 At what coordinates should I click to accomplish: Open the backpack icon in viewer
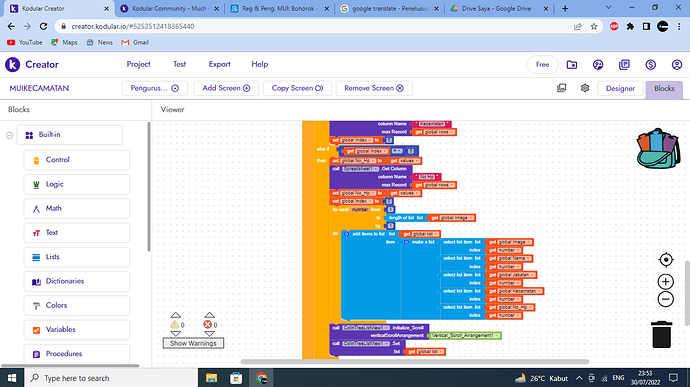tap(658, 148)
